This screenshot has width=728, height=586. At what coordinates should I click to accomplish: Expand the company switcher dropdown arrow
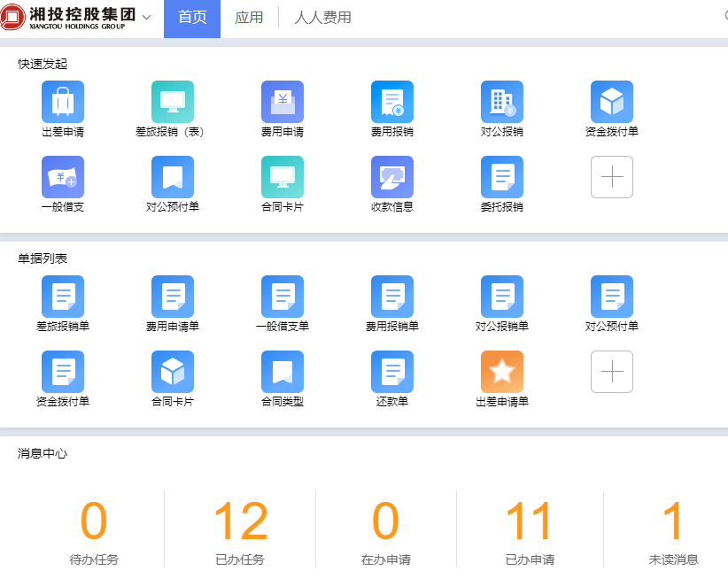pos(146,18)
